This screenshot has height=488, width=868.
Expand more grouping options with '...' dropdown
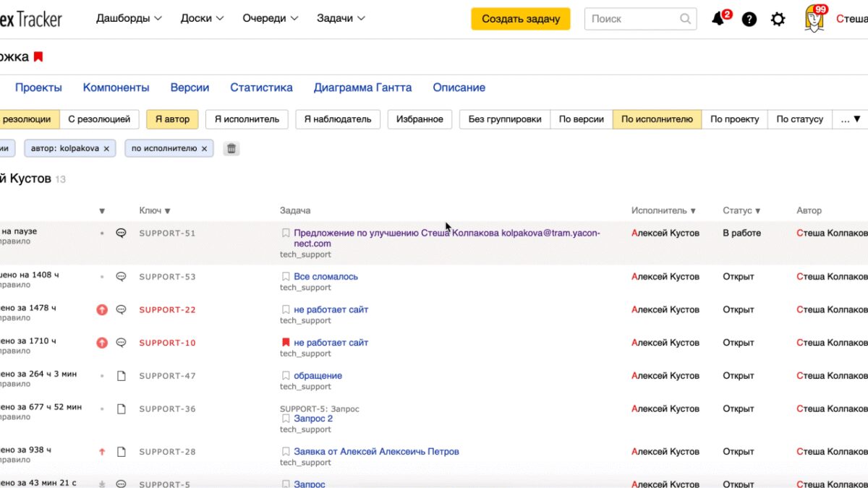pyautogui.click(x=850, y=119)
